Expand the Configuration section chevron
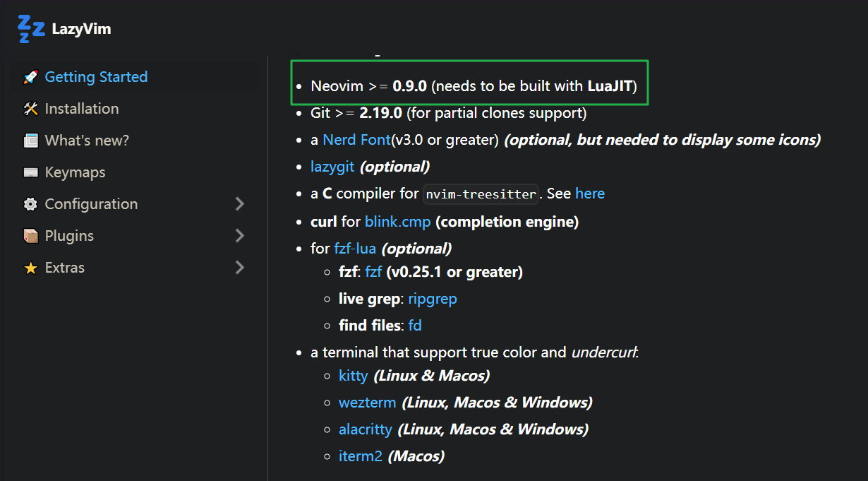868x481 pixels. [x=240, y=204]
